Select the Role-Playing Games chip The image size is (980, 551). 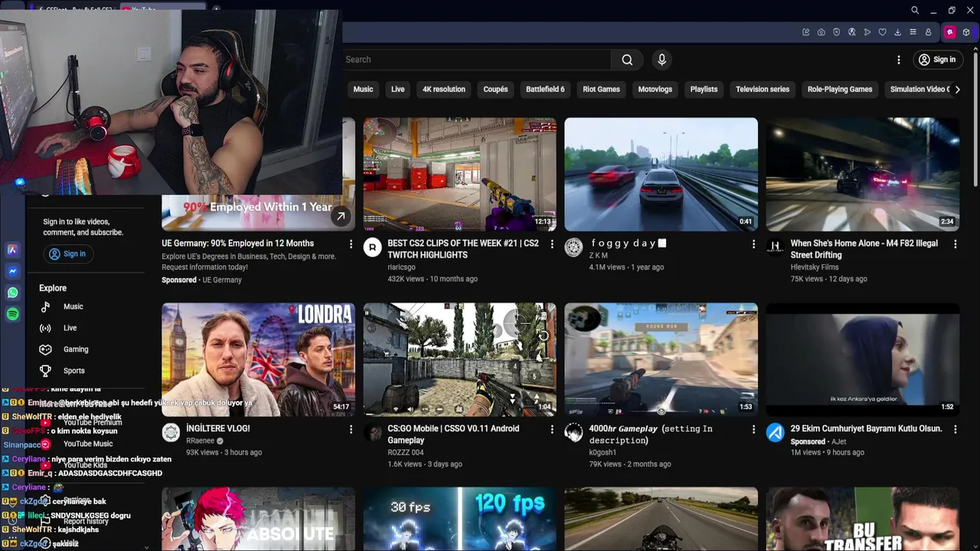point(840,90)
